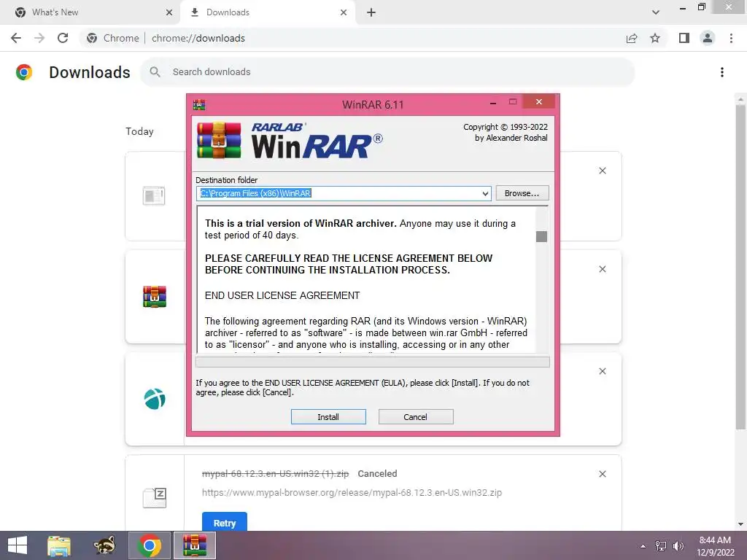The image size is (747, 560).
Task: Remove the mypal zip entry from list
Action: tap(602, 474)
